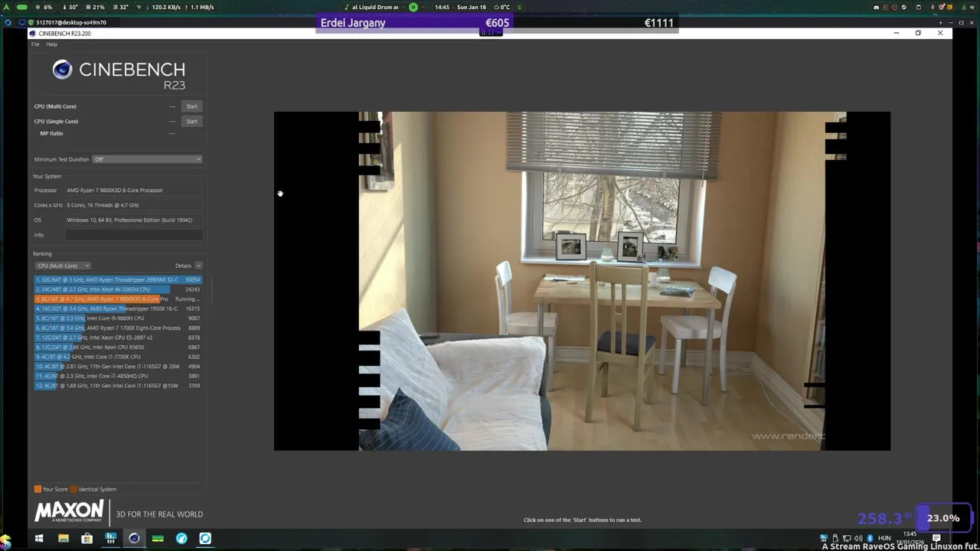Viewport: 980px width, 551px height.
Task: Click the Info input field
Action: tap(134, 235)
